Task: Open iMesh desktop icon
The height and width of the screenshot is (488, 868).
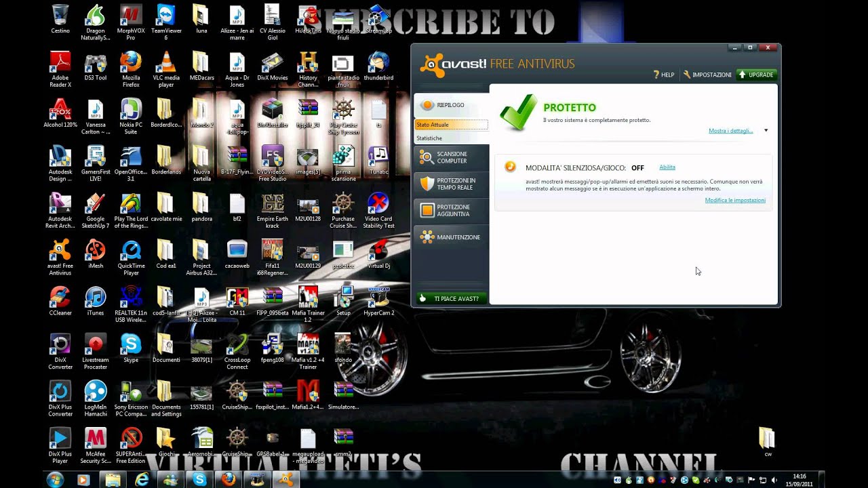Action: (96, 254)
